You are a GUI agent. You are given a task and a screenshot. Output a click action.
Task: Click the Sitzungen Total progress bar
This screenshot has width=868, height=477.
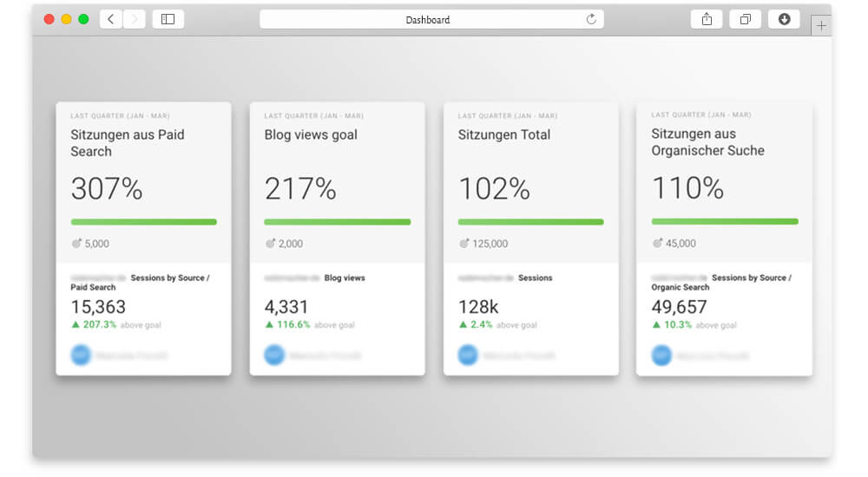click(x=530, y=222)
